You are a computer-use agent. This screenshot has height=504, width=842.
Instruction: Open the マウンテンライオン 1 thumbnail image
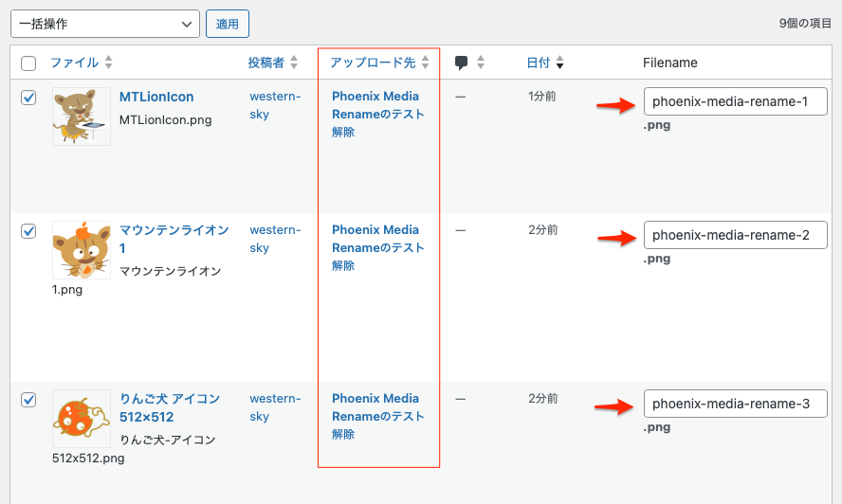tap(81, 250)
